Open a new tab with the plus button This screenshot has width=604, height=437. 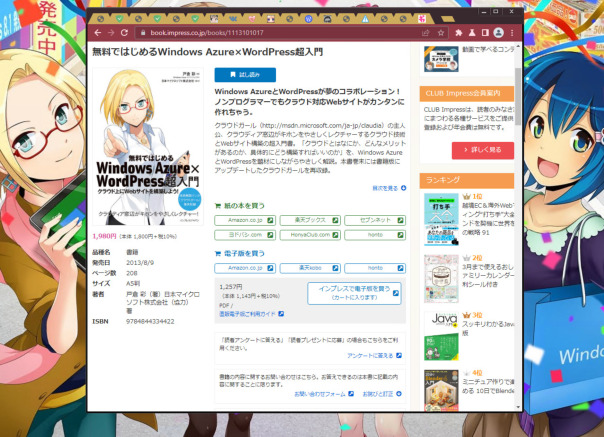coord(447,18)
